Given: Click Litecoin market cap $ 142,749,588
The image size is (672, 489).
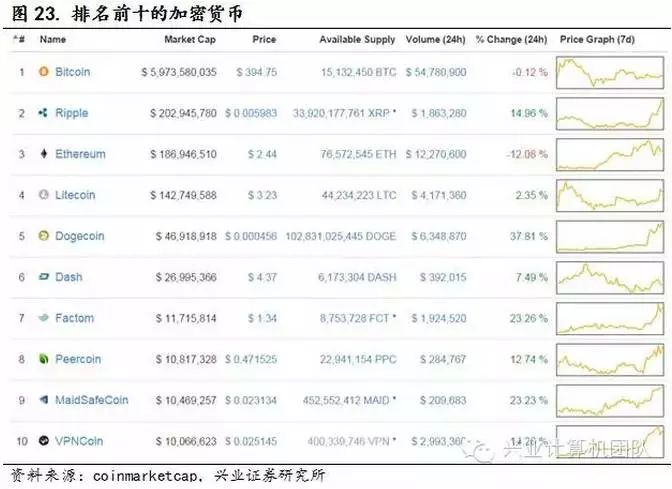Looking at the screenshot, I should click(183, 195).
